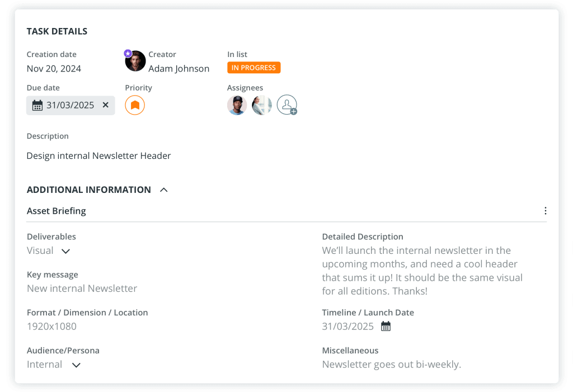
Task: Click the orange priority flag icon
Action: 134,105
